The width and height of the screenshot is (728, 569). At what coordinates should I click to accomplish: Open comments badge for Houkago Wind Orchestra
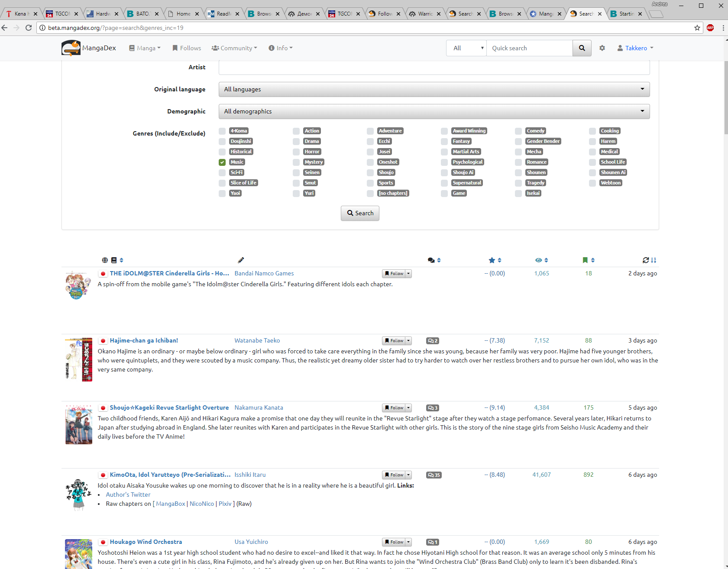tap(433, 542)
